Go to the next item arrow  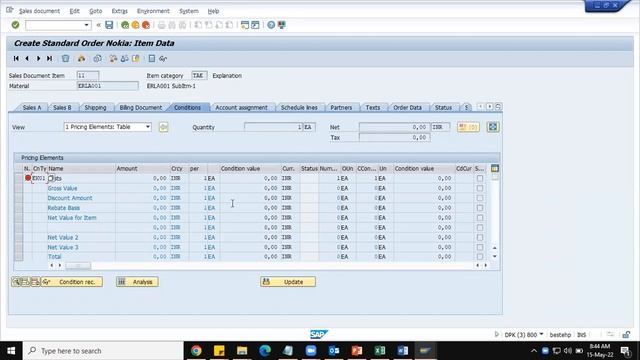pos(38,59)
